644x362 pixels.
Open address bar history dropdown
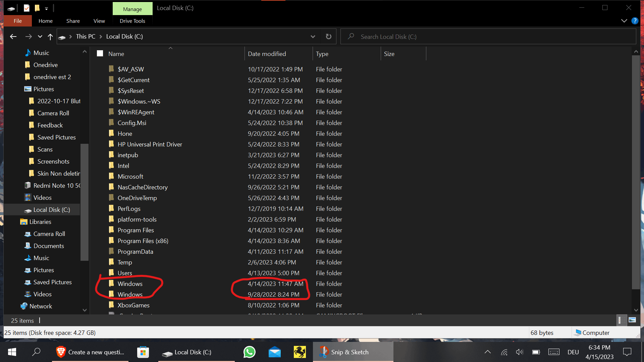(313, 37)
